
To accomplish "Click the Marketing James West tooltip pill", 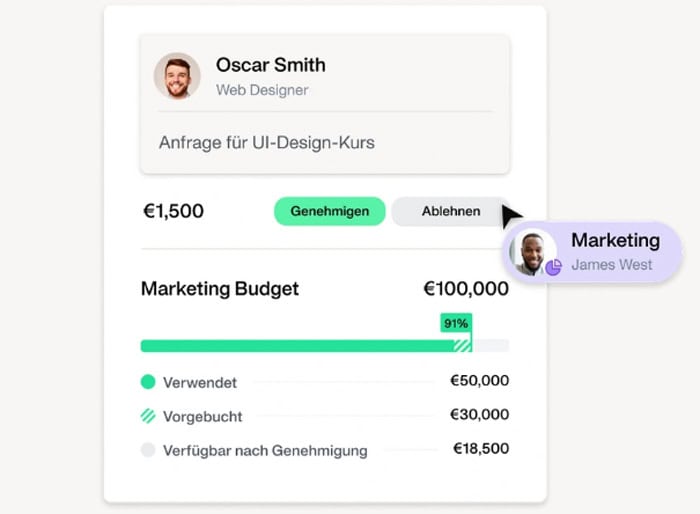I will click(x=592, y=252).
